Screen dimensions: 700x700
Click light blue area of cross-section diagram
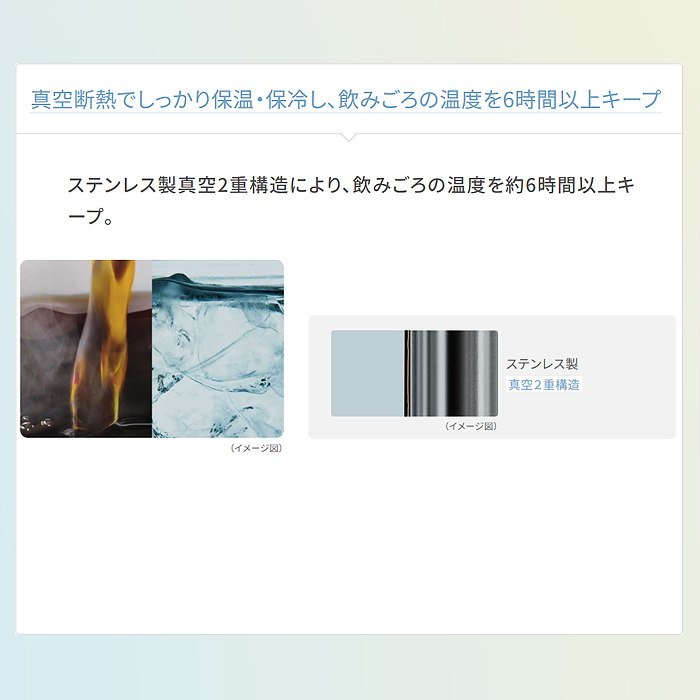point(367,374)
